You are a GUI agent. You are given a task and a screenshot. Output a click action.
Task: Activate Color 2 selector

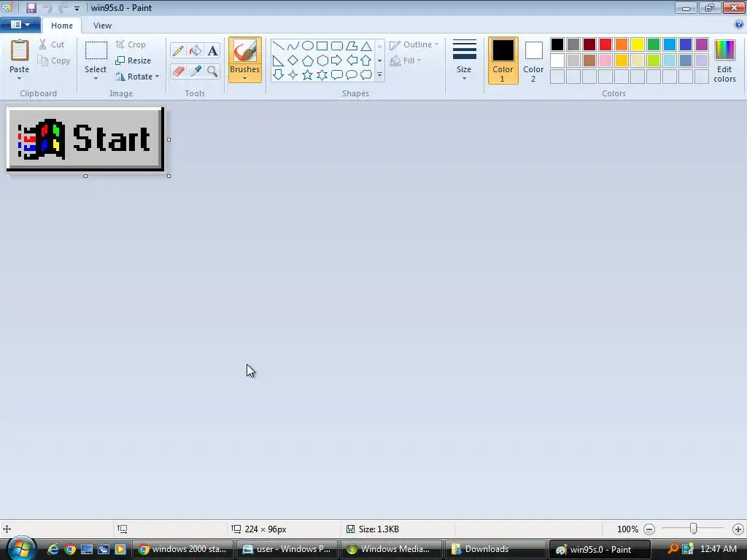(533, 61)
